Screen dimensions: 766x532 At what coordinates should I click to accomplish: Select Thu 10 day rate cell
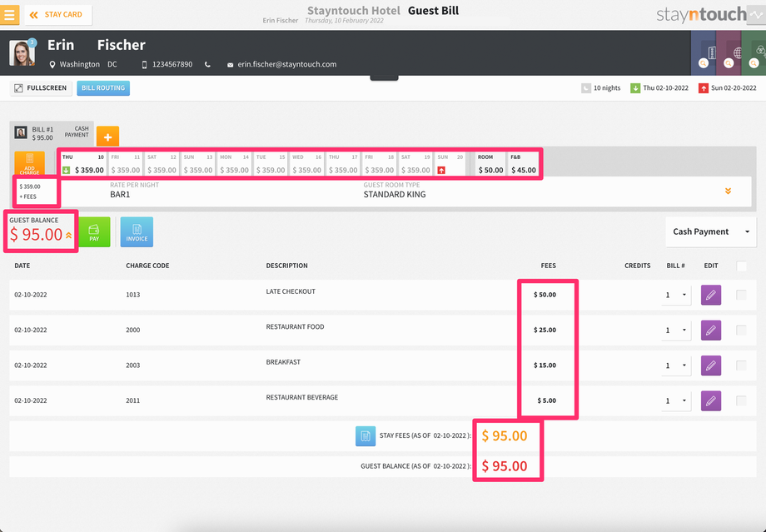(x=83, y=164)
